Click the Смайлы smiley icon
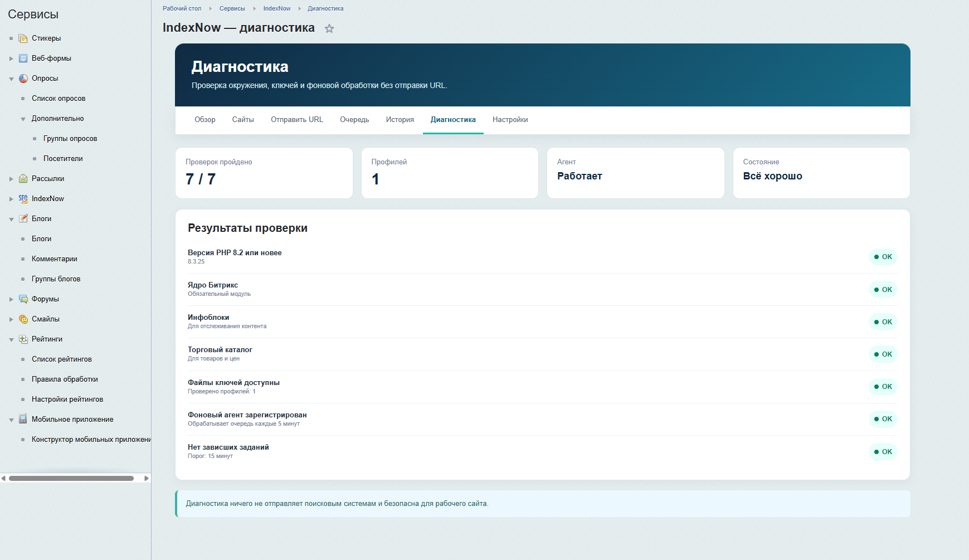Image resolution: width=969 pixels, height=560 pixels. 23,319
